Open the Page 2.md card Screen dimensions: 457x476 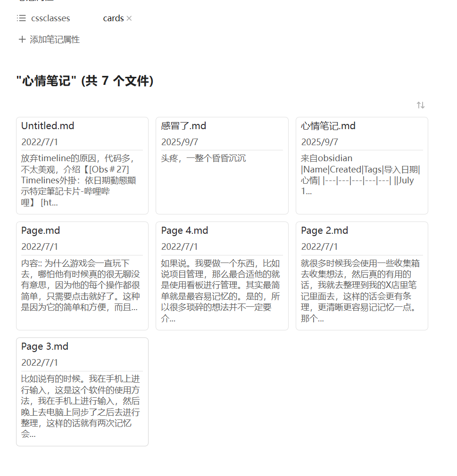[x=324, y=230]
